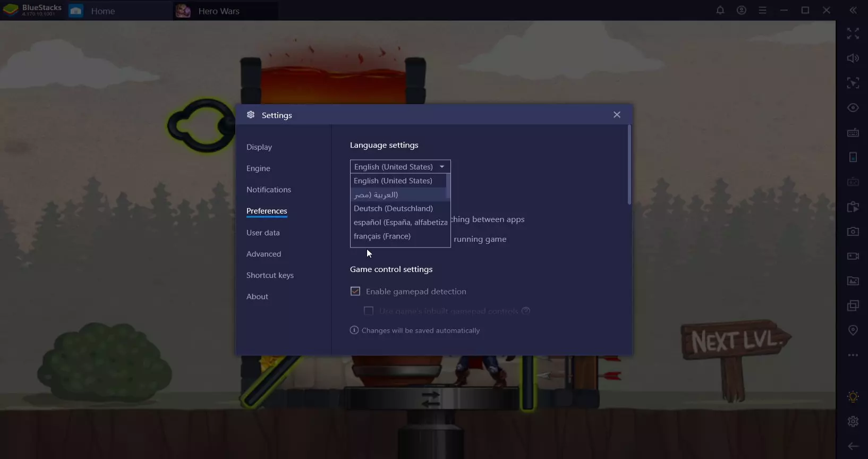Go to Shortcut keys settings
This screenshot has height=459, width=868.
(270, 275)
